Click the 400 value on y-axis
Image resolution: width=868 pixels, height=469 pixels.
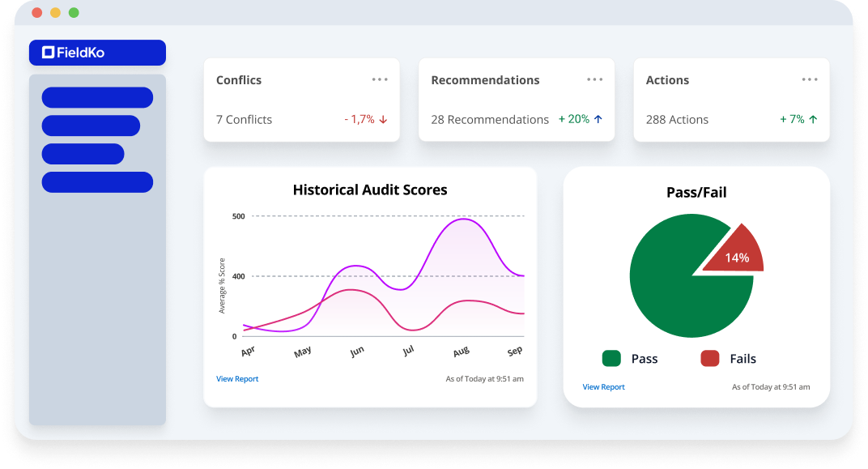pyautogui.click(x=239, y=276)
